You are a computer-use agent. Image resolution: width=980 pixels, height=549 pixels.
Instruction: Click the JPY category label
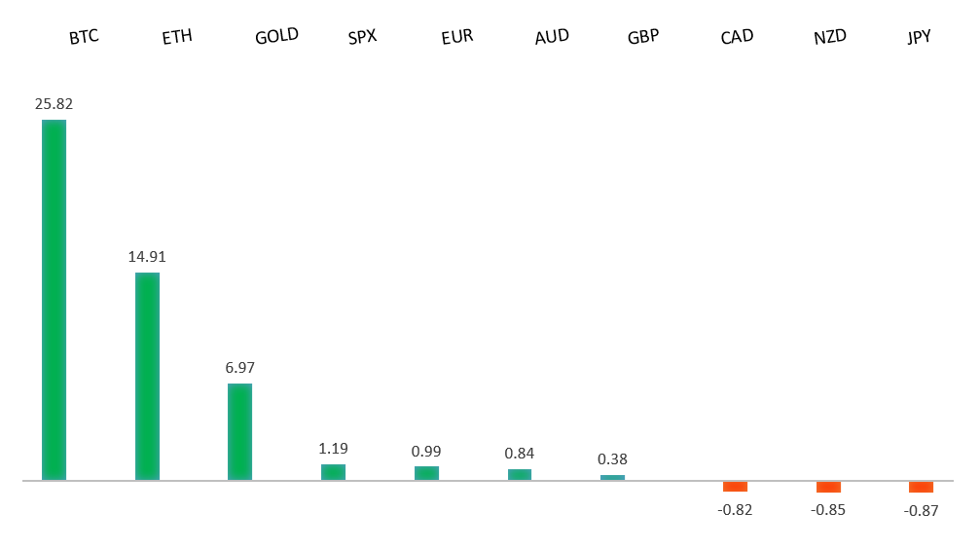tap(920, 38)
